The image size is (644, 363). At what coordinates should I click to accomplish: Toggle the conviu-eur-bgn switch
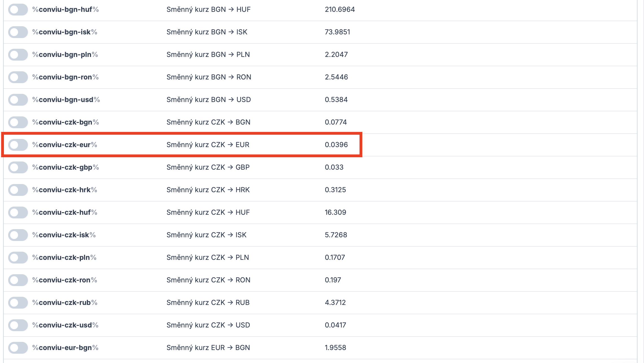click(x=18, y=348)
